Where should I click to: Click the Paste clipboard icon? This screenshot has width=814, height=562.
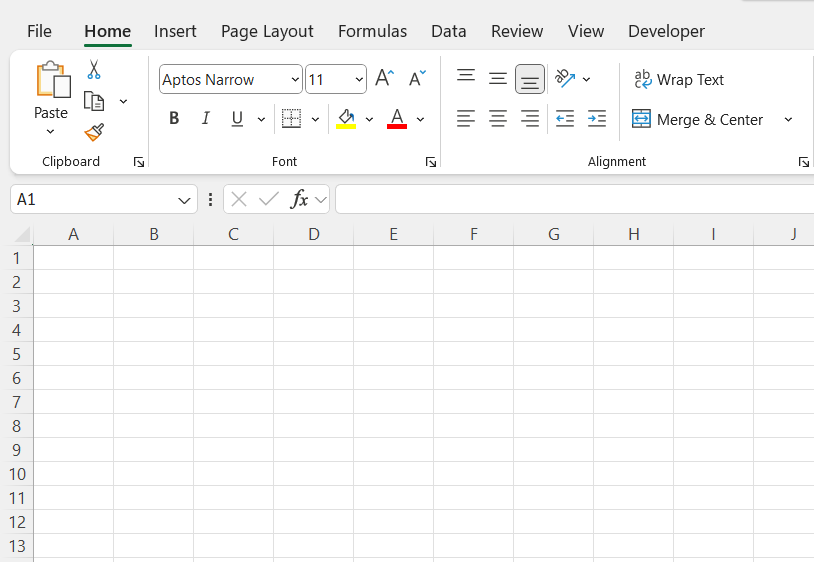(53, 79)
